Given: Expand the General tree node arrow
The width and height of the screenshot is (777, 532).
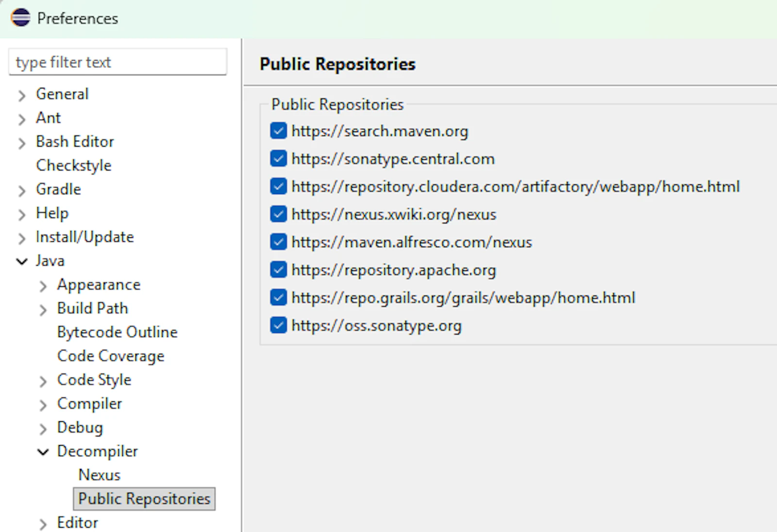Looking at the screenshot, I should [x=21, y=95].
